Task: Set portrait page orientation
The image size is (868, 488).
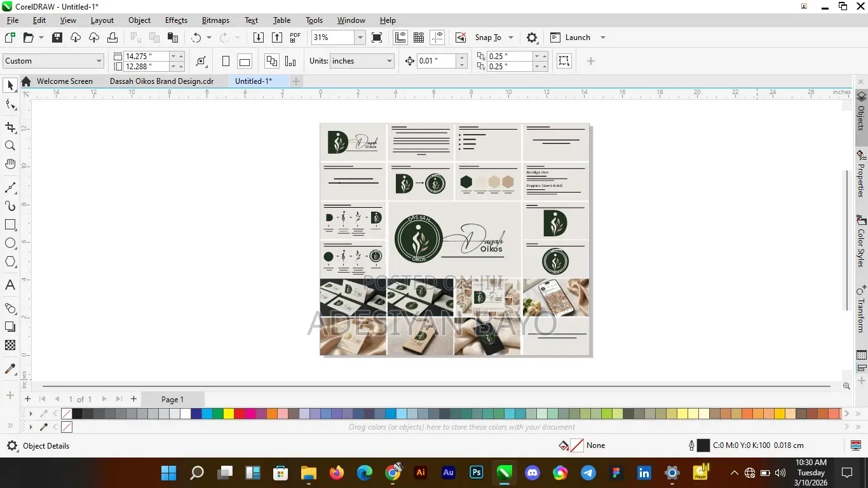Action: pyautogui.click(x=226, y=61)
